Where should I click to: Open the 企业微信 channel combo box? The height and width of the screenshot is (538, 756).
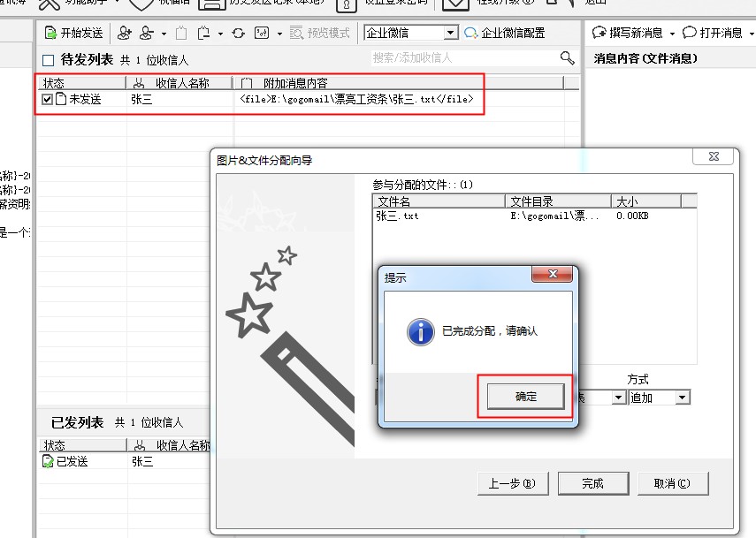[x=411, y=33]
